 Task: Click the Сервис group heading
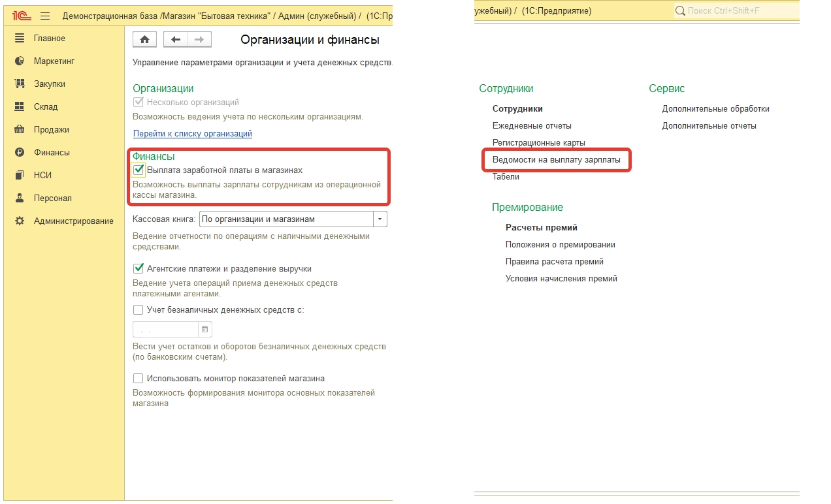point(667,89)
